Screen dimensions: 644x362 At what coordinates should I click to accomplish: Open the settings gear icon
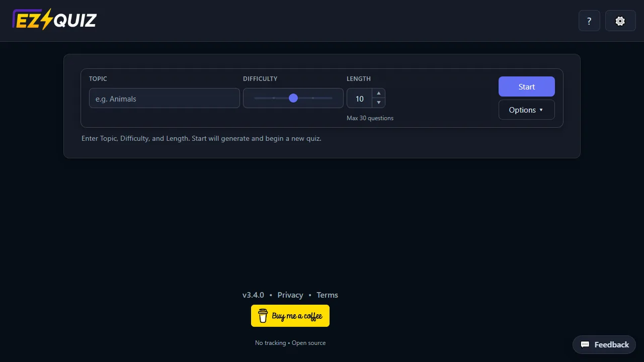point(620,21)
